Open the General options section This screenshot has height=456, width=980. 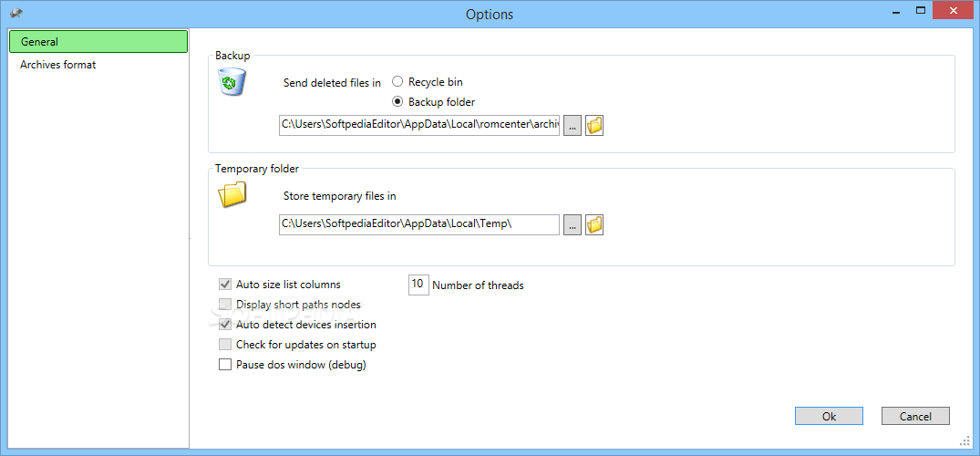pyautogui.click(x=98, y=42)
